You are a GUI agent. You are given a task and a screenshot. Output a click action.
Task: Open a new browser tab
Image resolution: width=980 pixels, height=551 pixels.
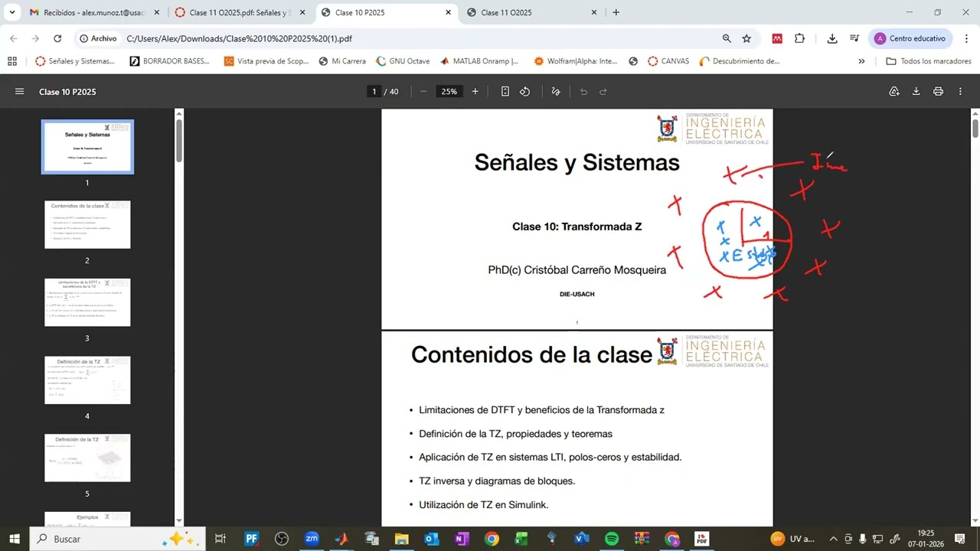click(x=616, y=12)
